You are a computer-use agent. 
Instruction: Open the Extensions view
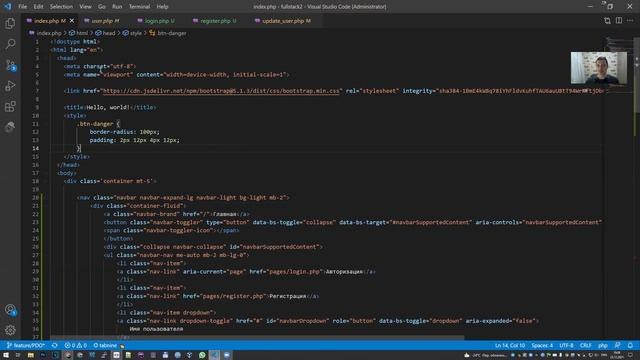point(10,107)
